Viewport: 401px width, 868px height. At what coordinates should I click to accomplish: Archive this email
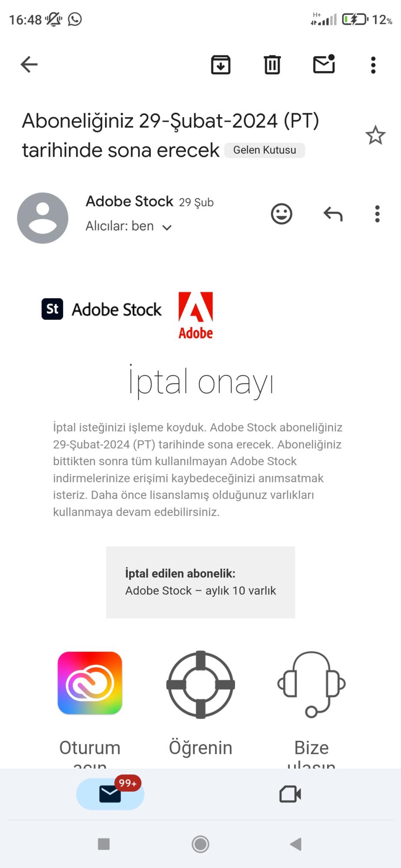coord(220,64)
